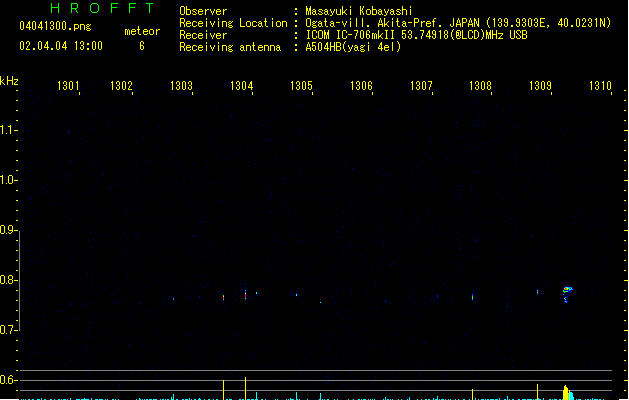Click the ICOM IC-706mkII receiver text
Screen dimensions: 629x400
pos(416,35)
